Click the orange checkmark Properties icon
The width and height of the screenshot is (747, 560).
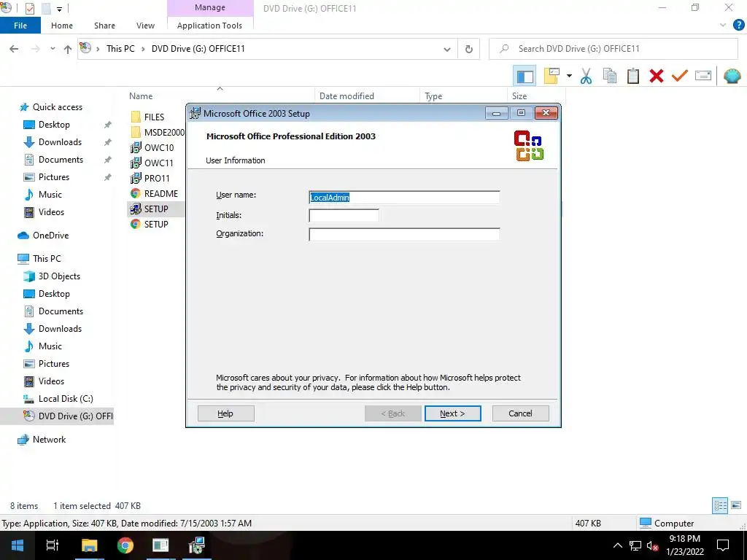point(679,76)
